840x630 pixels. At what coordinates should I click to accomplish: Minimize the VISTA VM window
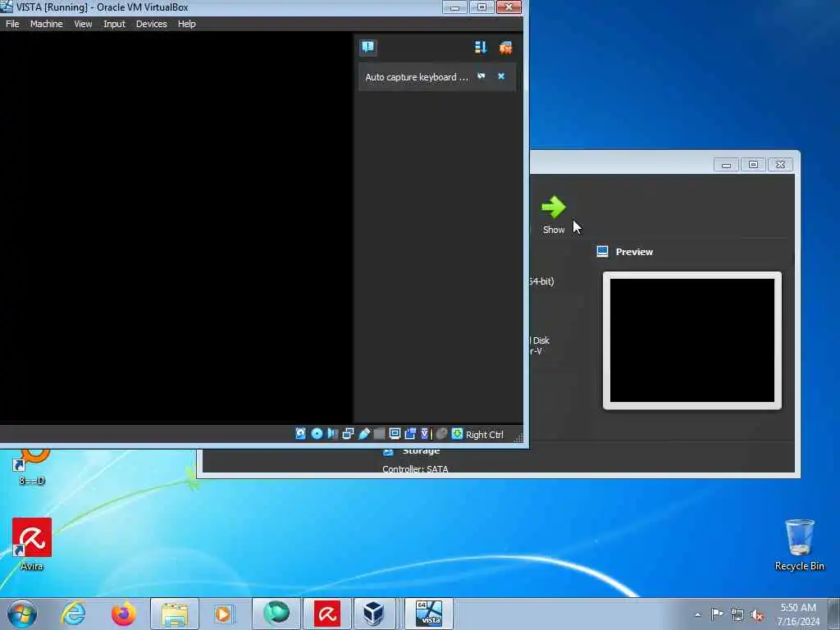tap(454, 7)
